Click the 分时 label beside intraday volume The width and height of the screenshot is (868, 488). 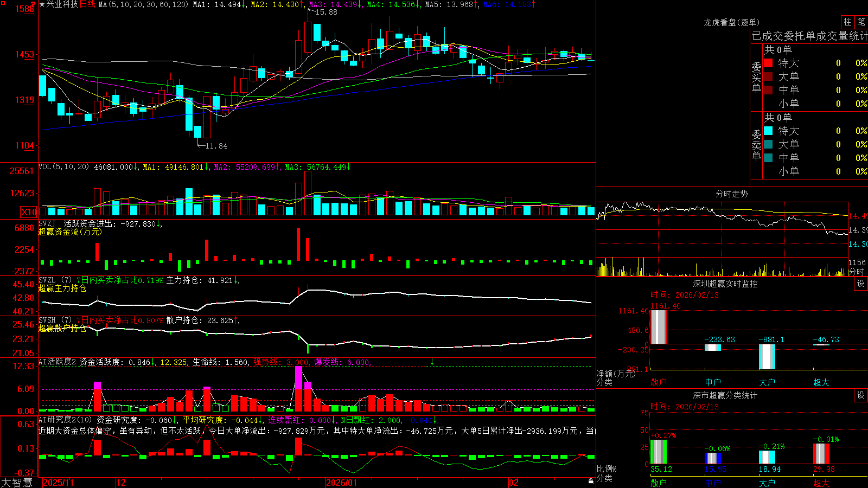[x=857, y=272]
